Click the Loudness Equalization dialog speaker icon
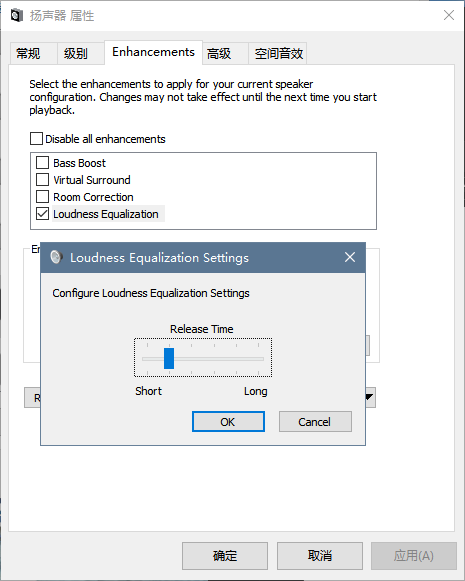465x581 pixels. point(56,257)
